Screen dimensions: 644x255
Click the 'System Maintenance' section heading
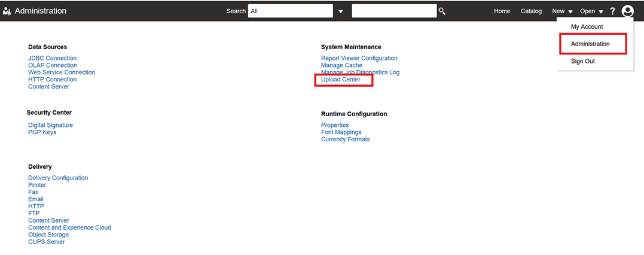[351, 47]
